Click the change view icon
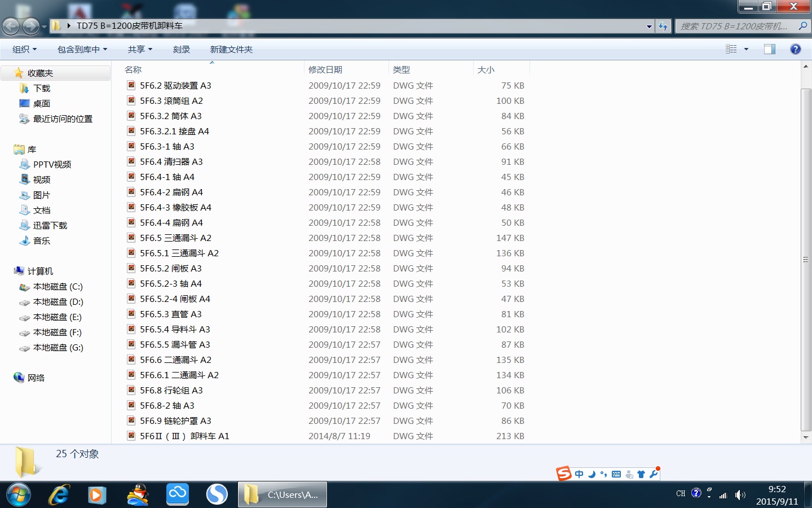 click(731, 49)
